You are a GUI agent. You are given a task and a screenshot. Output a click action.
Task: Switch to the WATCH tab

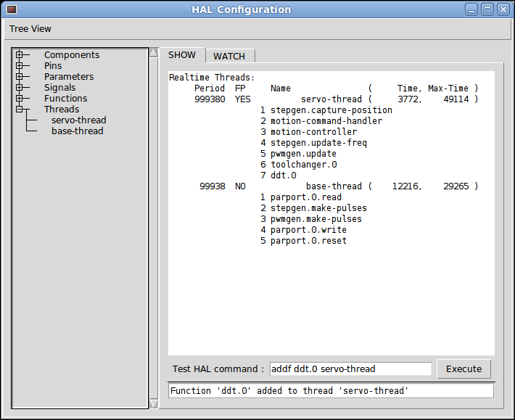[x=229, y=56]
